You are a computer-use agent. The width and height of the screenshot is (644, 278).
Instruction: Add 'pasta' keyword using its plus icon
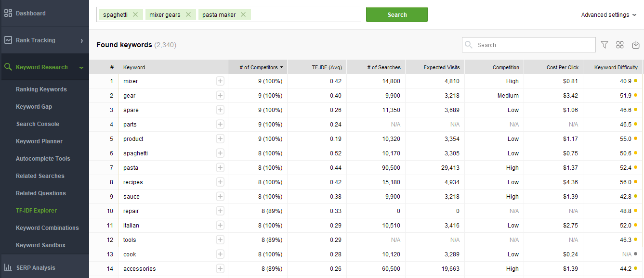(x=220, y=168)
